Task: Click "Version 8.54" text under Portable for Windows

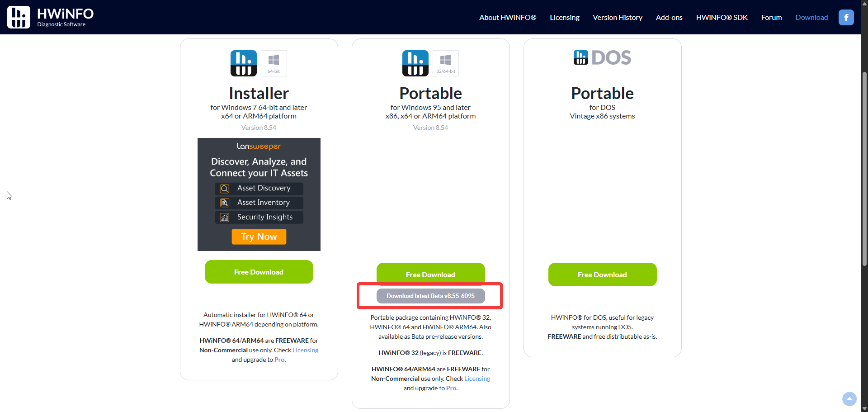Action: click(430, 128)
